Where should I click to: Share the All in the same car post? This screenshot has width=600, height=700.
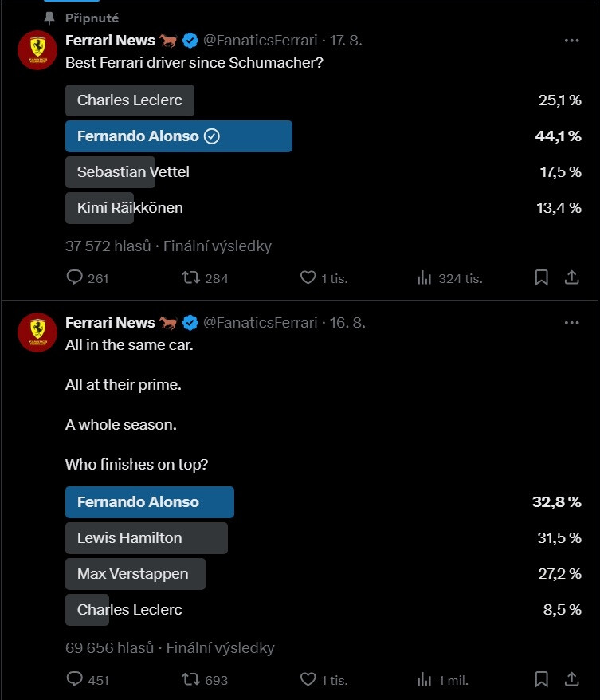[x=572, y=679]
